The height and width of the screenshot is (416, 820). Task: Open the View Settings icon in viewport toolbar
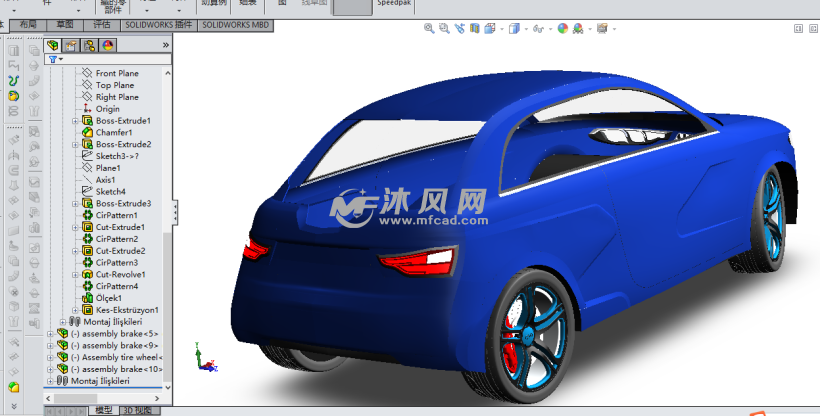[x=603, y=29]
